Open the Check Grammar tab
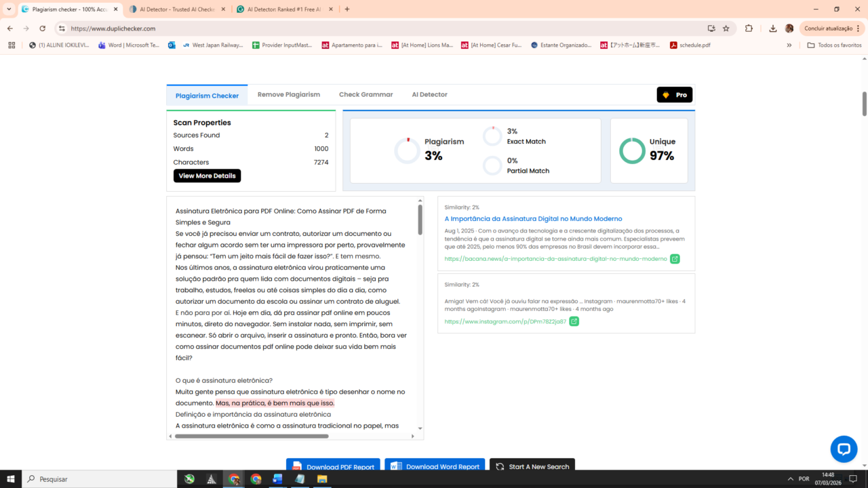Image resolution: width=868 pixels, height=488 pixels. (366, 95)
